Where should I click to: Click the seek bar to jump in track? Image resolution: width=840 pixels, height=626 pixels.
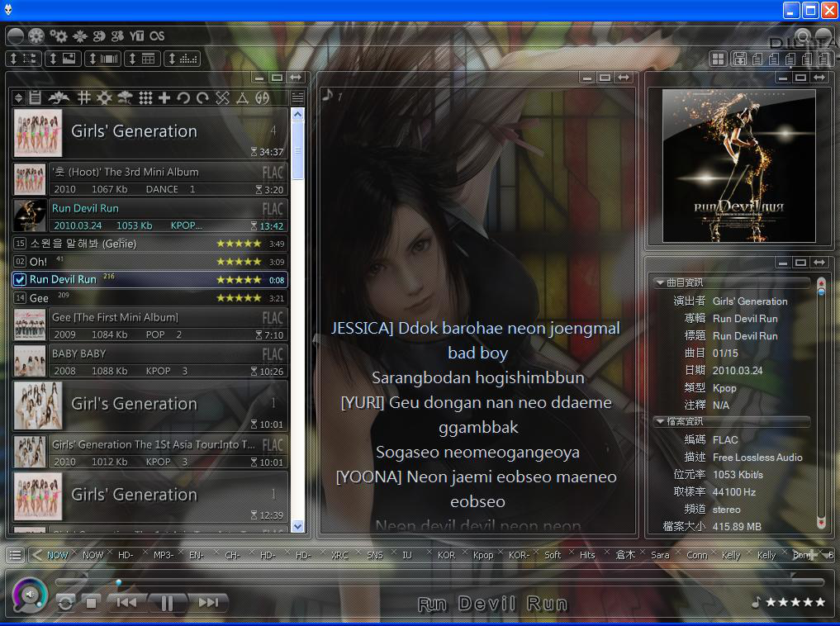439,581
